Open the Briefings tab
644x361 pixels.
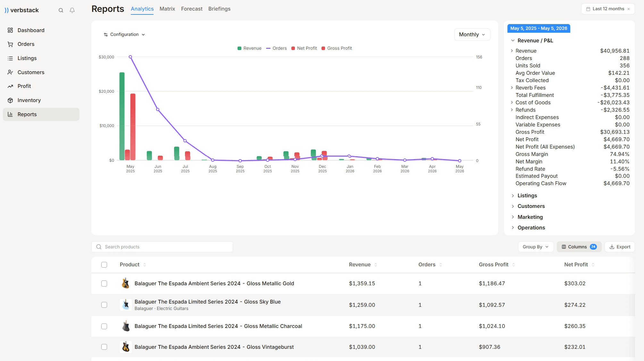219,9
